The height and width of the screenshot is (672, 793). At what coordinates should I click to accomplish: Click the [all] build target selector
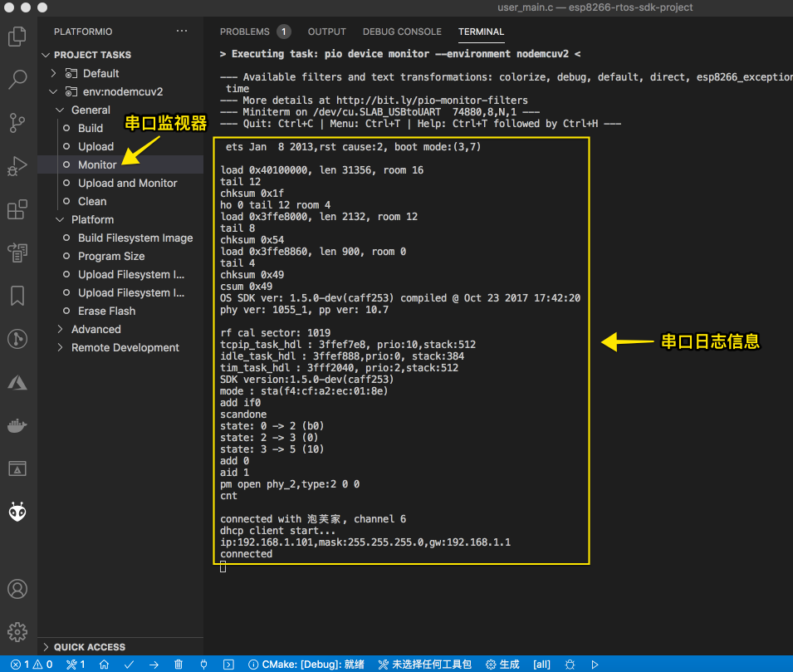541,665
